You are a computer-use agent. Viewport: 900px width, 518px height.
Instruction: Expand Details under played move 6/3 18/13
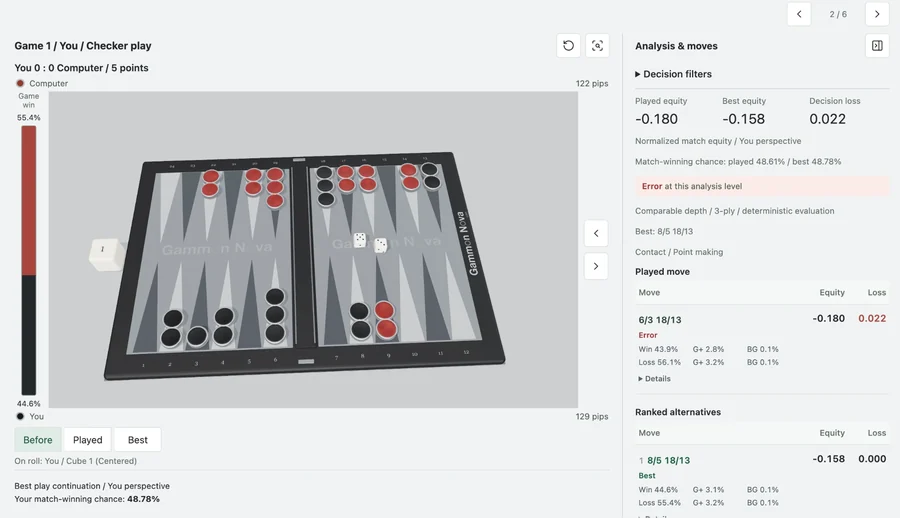(654, 378)
